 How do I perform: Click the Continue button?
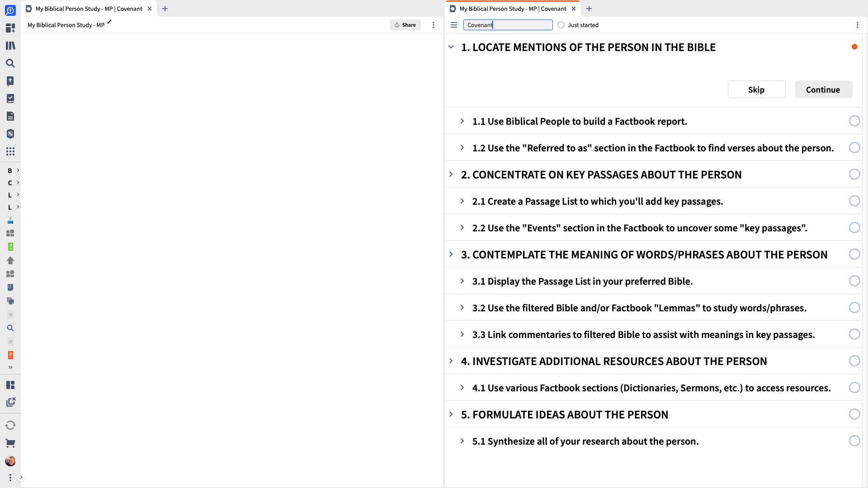tap(823, 89)
